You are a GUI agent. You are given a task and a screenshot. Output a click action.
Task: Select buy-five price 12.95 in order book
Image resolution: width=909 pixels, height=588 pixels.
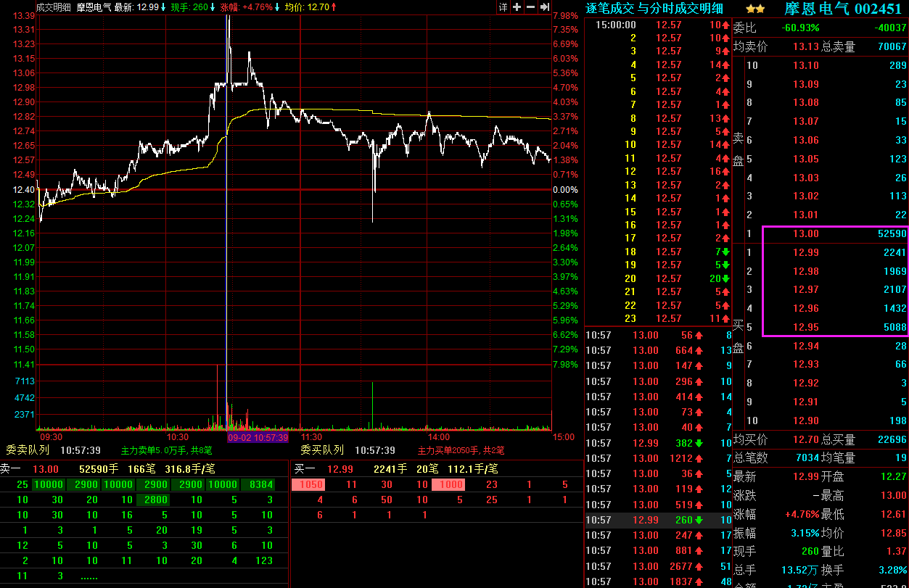click(x=805, y=327)
